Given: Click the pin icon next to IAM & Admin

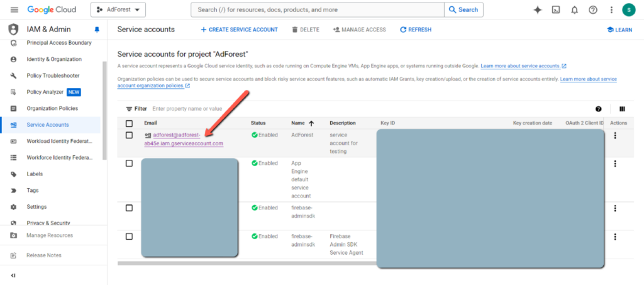Looking at the screenshot, I should 97,30.
